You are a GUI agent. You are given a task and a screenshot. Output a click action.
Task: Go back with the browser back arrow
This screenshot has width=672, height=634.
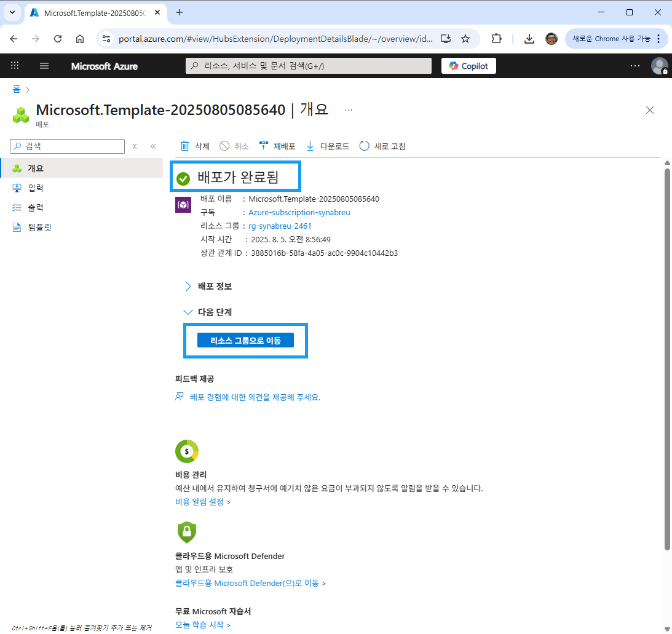tap(14, 39)
